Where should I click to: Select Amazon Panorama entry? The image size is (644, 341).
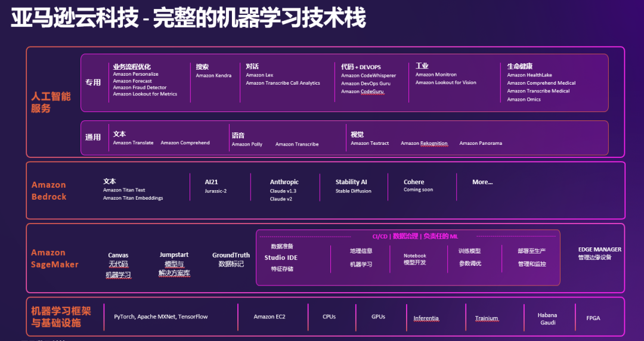point(481,144)
